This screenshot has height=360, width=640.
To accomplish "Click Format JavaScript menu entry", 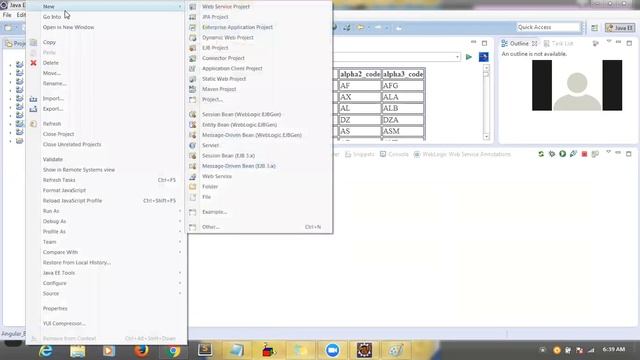I will pyautogui.click(x=64, y=190).
